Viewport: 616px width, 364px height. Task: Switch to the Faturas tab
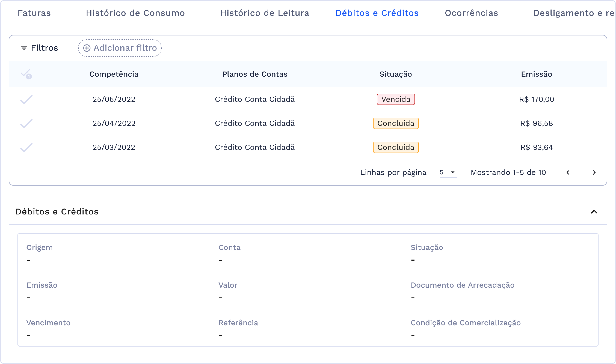(x=34, y=13)
